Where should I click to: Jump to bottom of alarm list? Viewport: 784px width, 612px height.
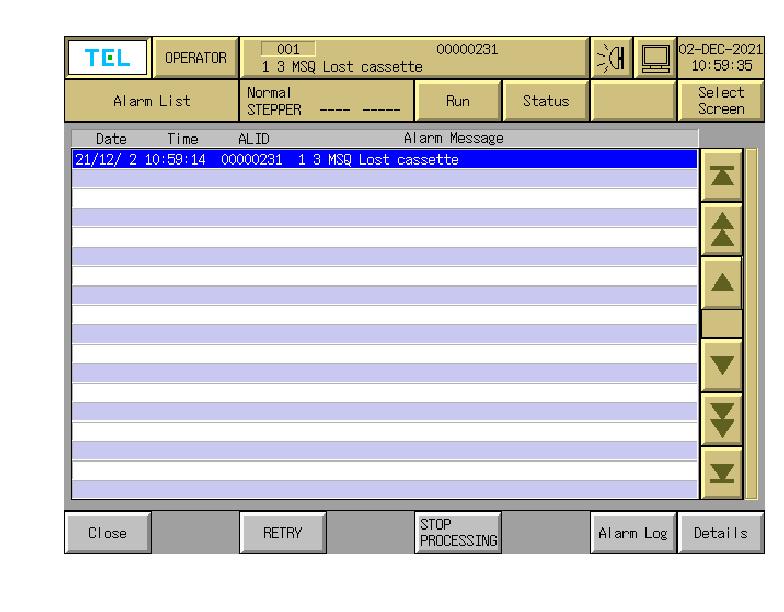pyautogui.click(x=721, y=469)
